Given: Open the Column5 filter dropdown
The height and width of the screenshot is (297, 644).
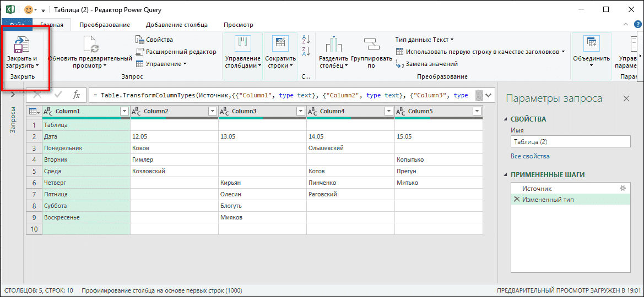Looking at the screenshot, I should [477, 112].
